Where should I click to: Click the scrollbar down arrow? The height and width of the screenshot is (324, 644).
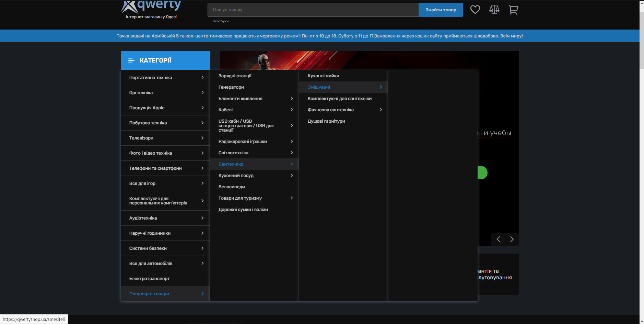(642, 321)
